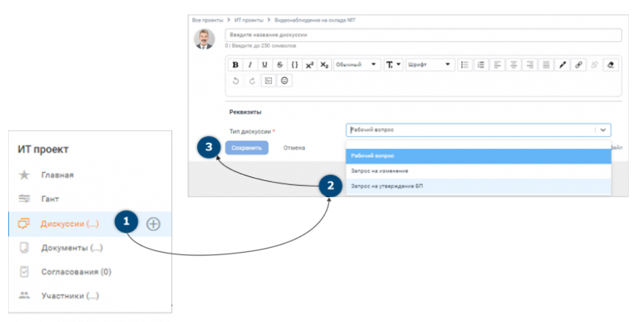Expand the Тип дискуссии dropdown arrow

(603, 130)
